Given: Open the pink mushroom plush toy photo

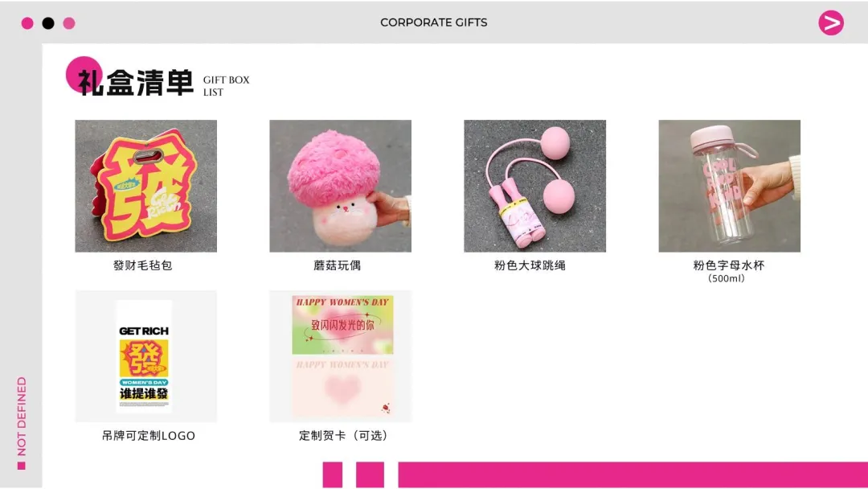Looking at the screenshot, I should [x=341, y=186].
